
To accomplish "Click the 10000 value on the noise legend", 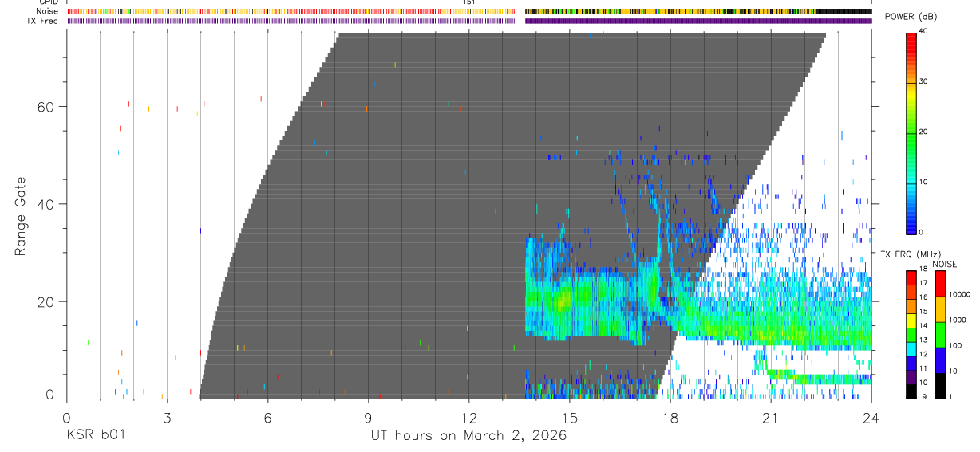I will coord(958,294).
